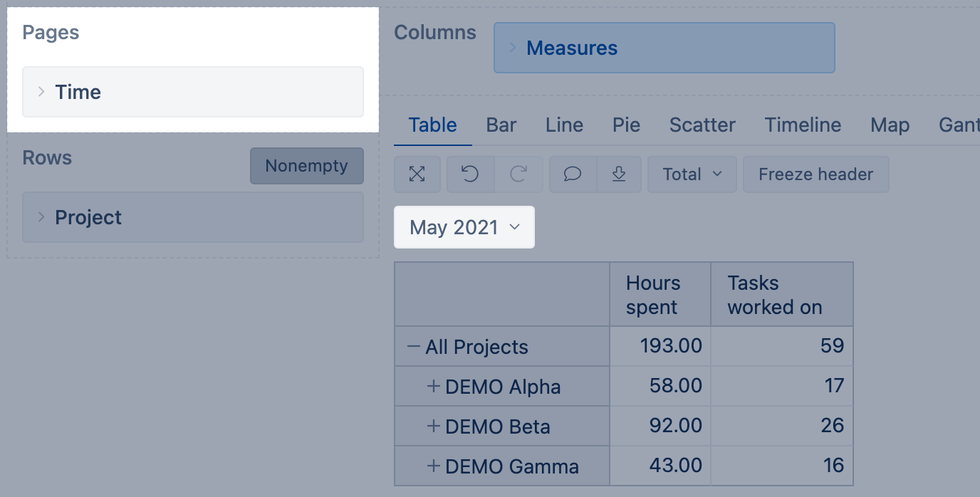Open the Total dropdown menu

pos(692,174)
